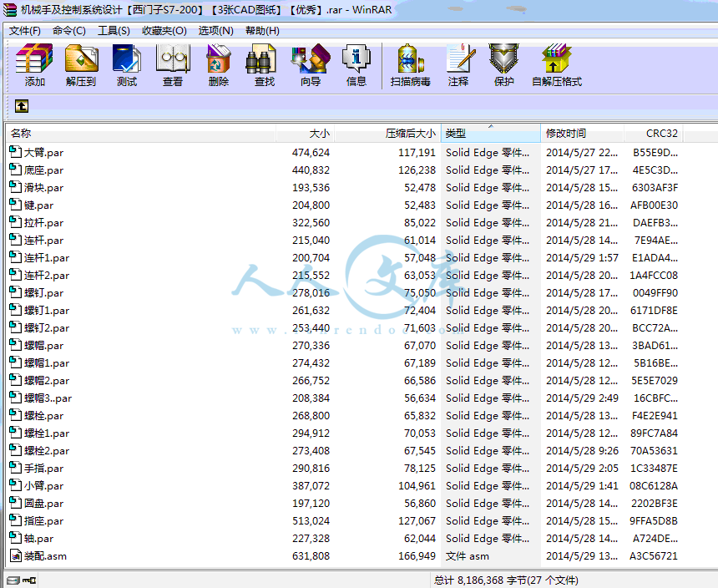Select the file icon of 大臂.par
Viewport: 718px width, 588px height.
[16, 151]
